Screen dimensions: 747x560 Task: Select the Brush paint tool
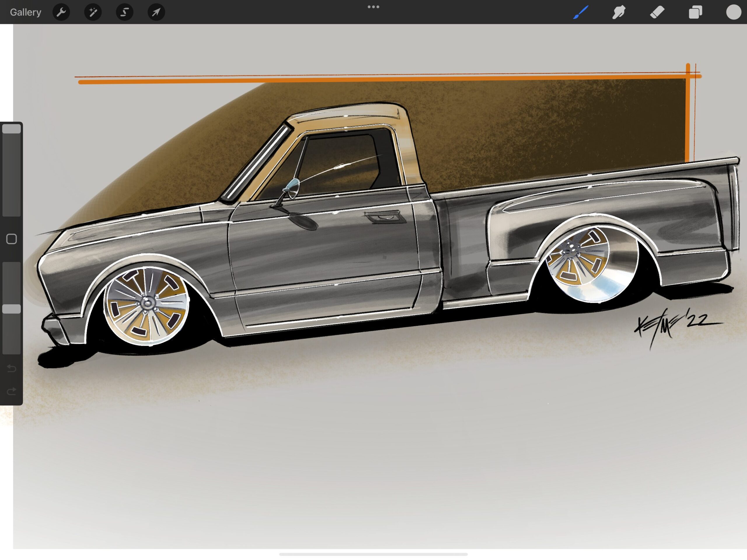pos(580,12)
